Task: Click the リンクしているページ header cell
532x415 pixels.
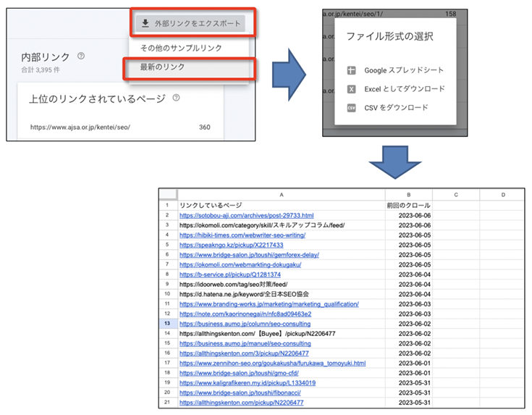Action: 282,205
